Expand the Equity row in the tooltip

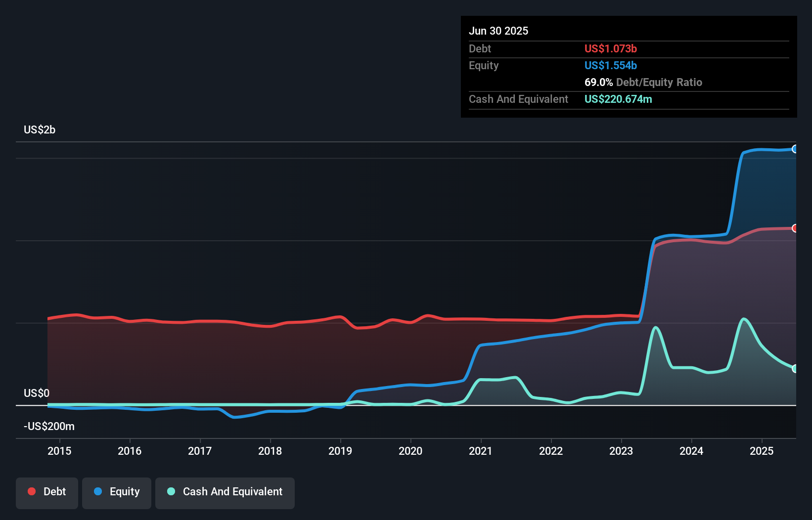pos(484,65)
